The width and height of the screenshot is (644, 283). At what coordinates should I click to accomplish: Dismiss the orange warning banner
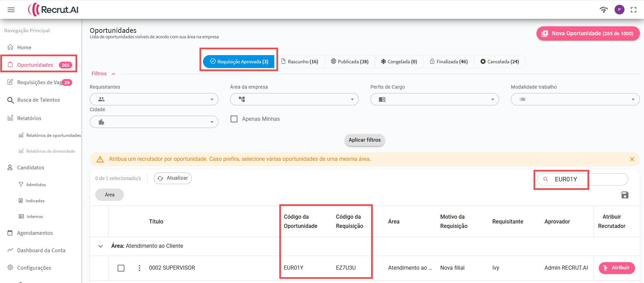(632, 159)
